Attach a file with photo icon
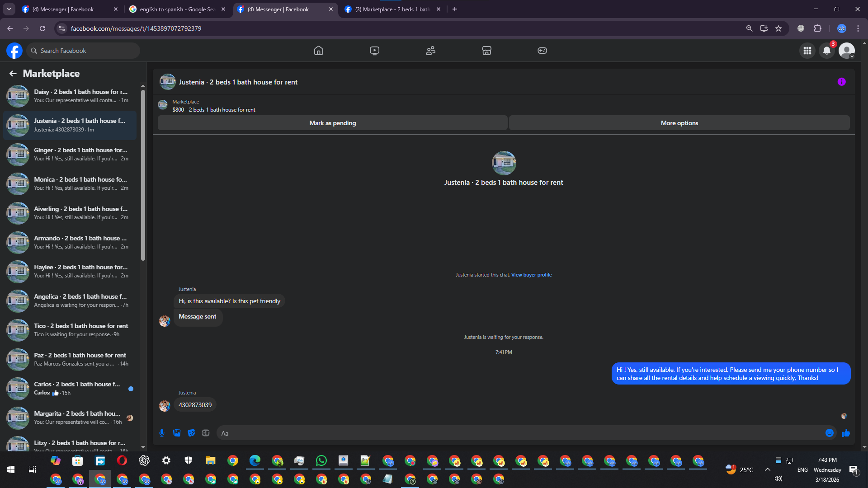This screenshot has width=868, height=488. pyautogui.click(x=177, y=433)
